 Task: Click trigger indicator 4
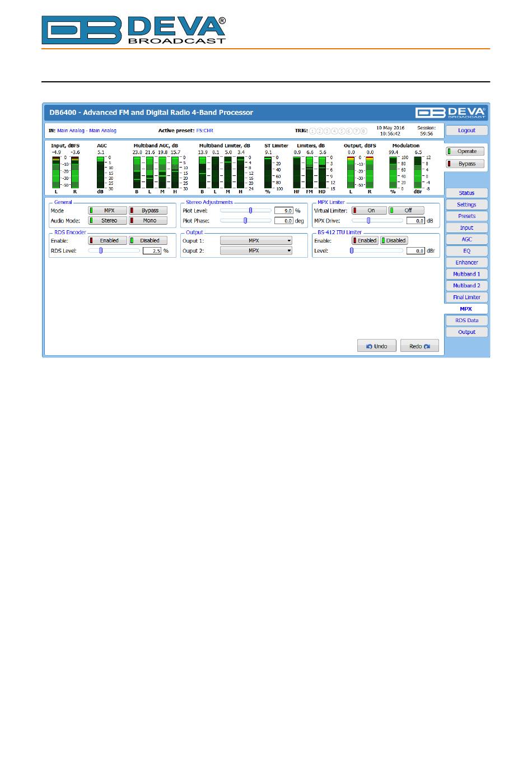(334, 131)
